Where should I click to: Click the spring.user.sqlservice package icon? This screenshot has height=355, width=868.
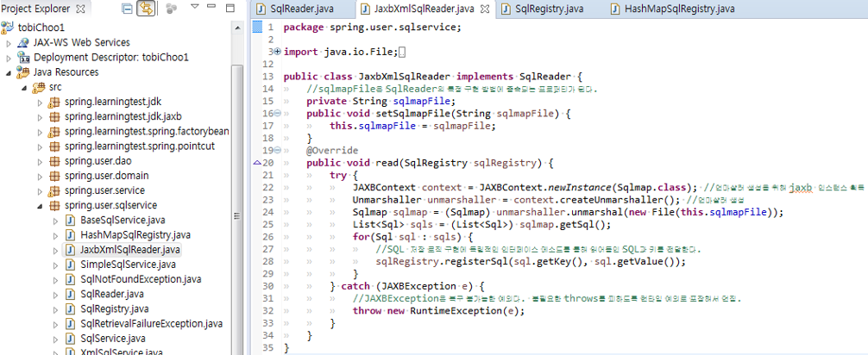[x=54, y=206]
